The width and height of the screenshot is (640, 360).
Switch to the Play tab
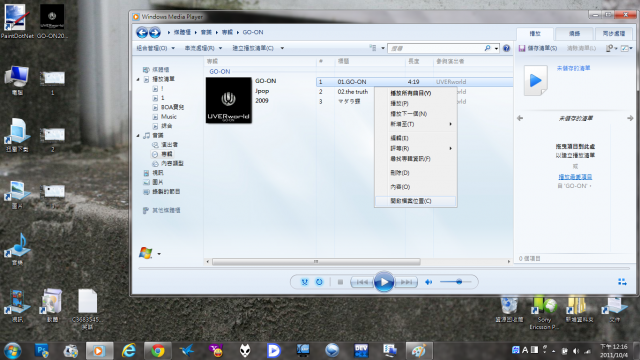point(535,33)
